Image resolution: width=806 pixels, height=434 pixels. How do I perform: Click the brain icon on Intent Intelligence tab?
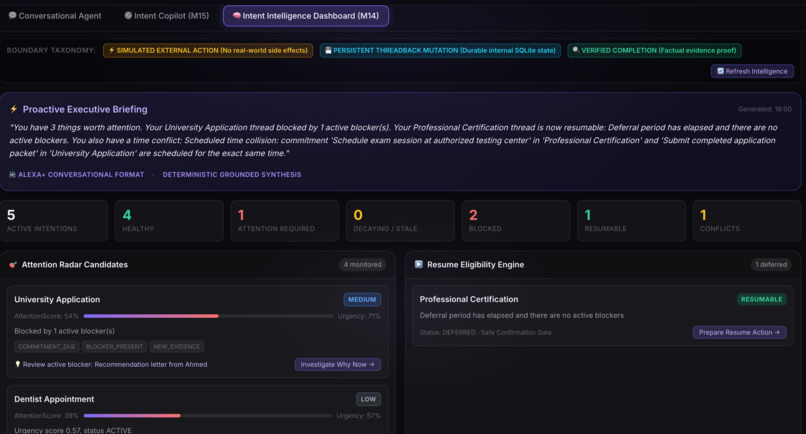[x=236, y=16]
